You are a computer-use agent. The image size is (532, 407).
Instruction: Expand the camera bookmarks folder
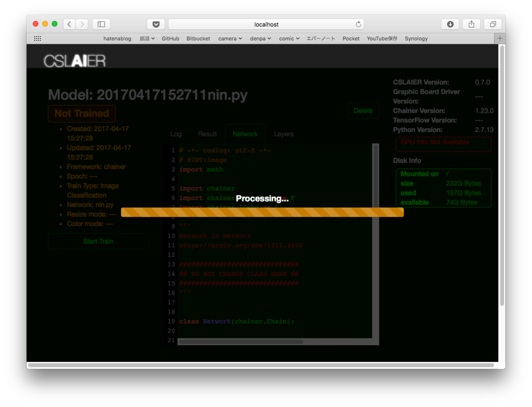tap(230, 38)
